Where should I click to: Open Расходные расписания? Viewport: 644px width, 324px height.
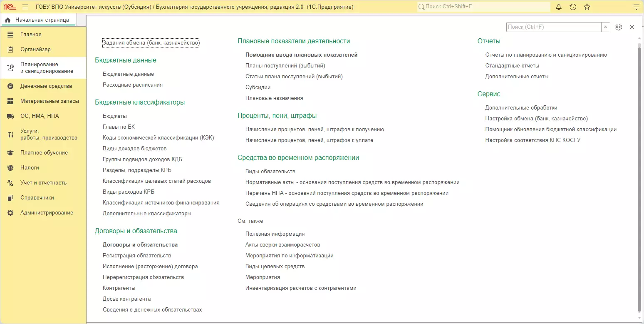(133, 85)
